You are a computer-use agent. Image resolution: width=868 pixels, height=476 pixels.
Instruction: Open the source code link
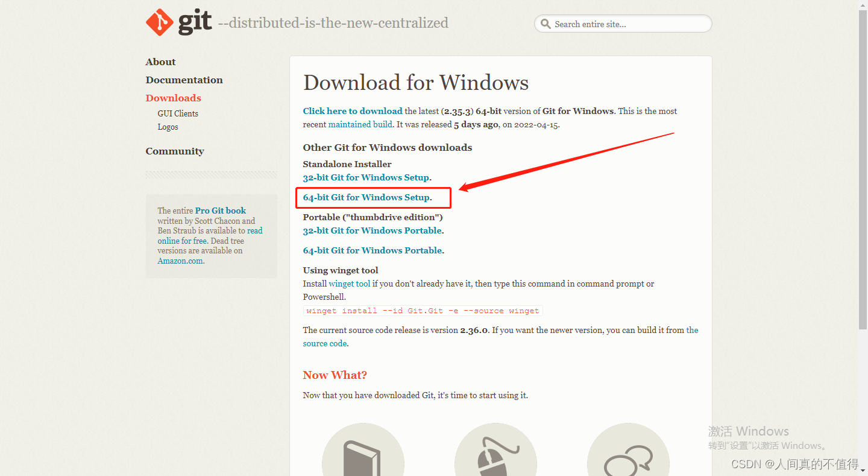click(x=325, y=343)
